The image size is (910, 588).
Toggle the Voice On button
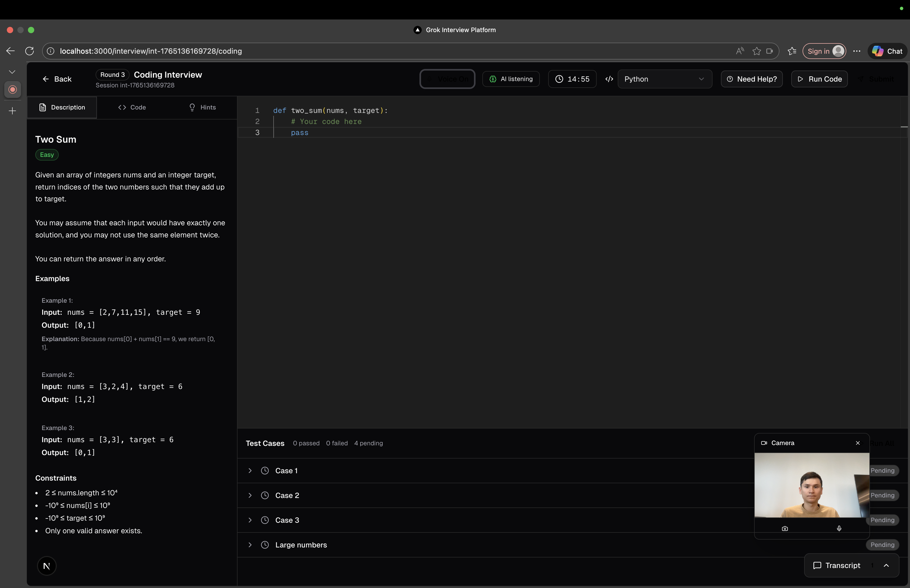pos(447,79)
